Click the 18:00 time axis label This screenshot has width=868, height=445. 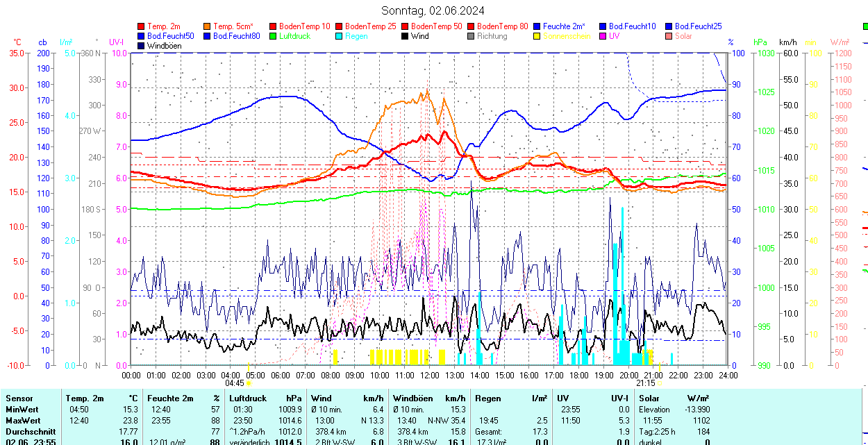578,375
